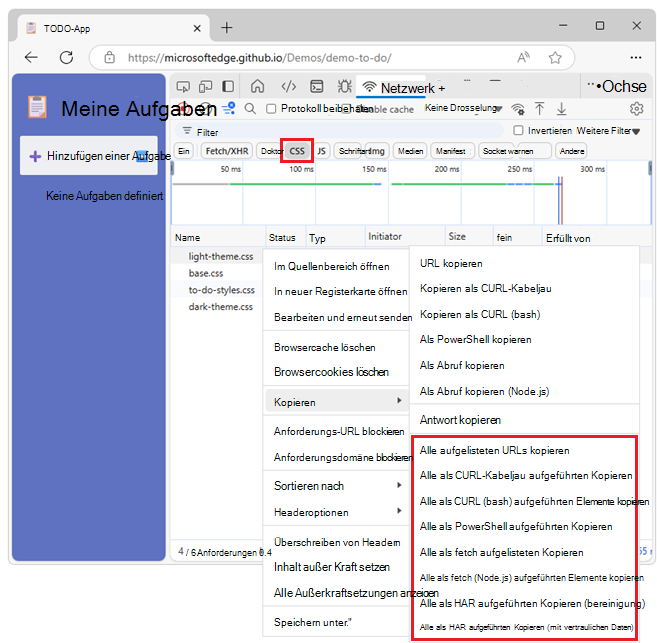This screenshot has height=643, width=657.
Task: Click the 200 ms timeline marker
Action: pyautogui.click(x=447, y=169)
